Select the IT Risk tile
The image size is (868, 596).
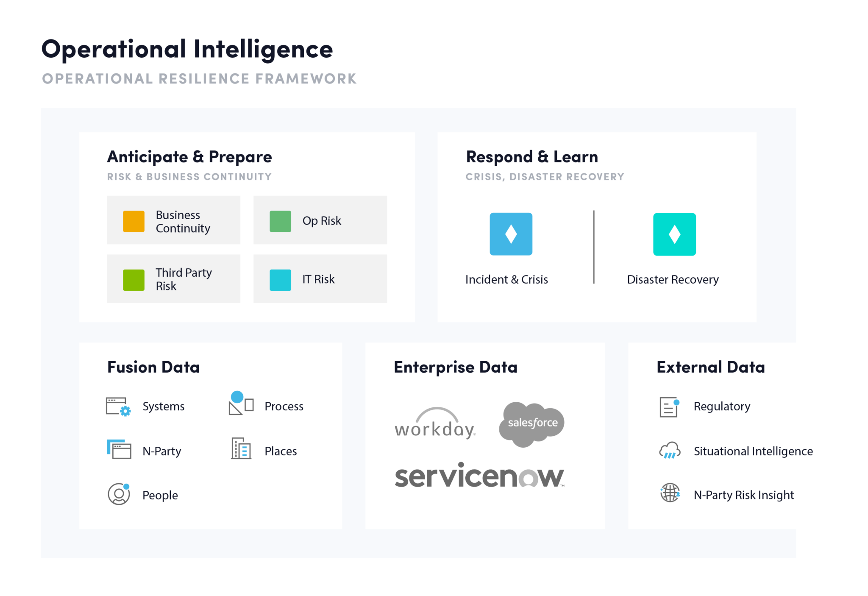click(x=320, y=279)
